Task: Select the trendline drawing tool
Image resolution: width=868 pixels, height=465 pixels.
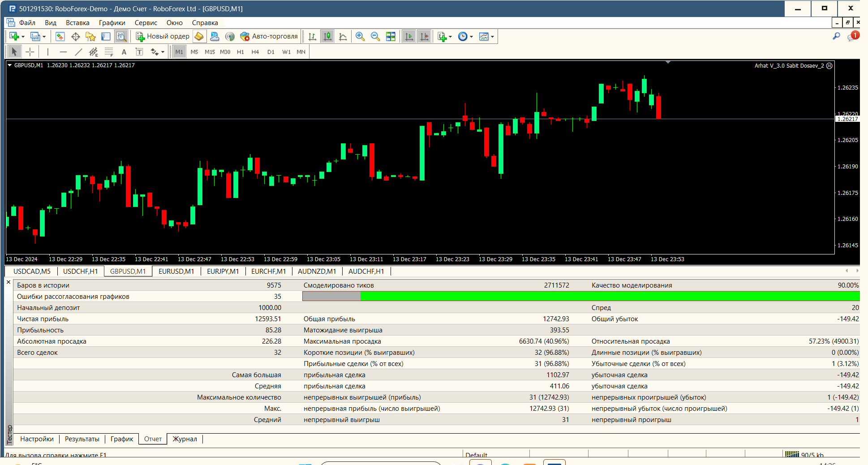Action: (78, 52)
